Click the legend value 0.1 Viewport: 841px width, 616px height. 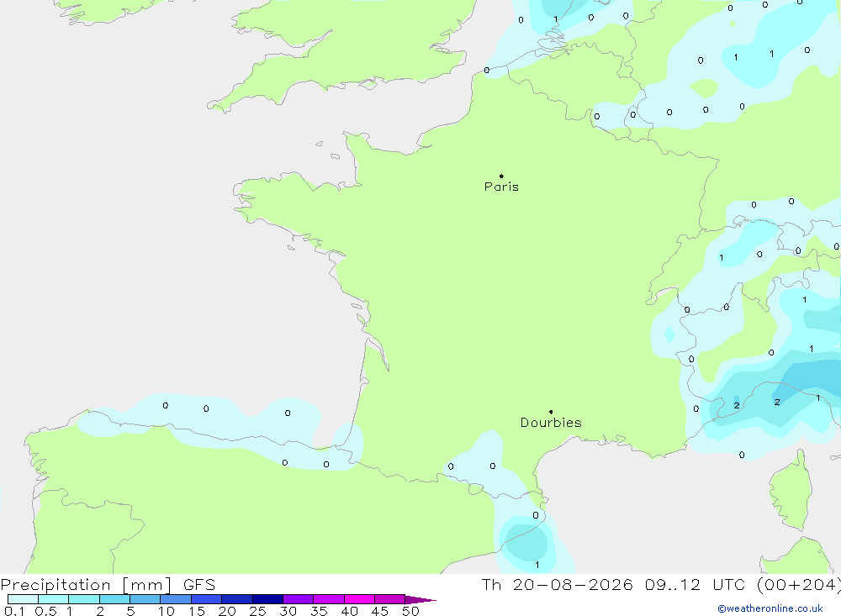click(14, 611)
